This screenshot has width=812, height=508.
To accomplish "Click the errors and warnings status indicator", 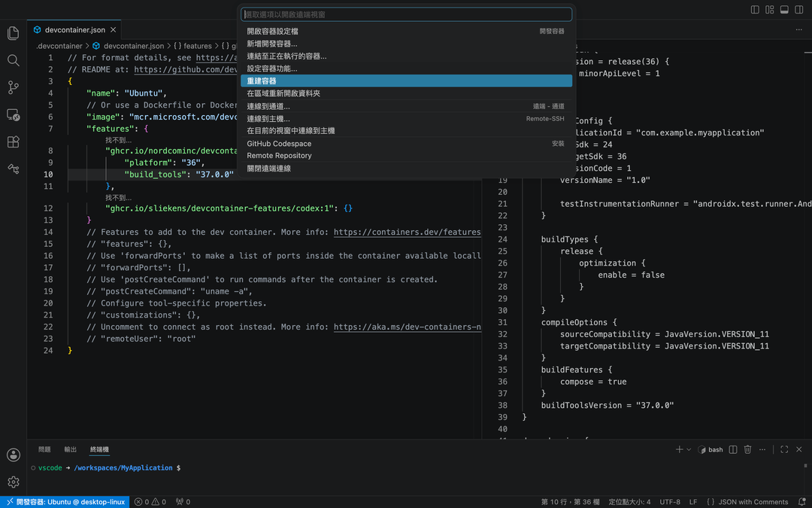I will 150,502.
